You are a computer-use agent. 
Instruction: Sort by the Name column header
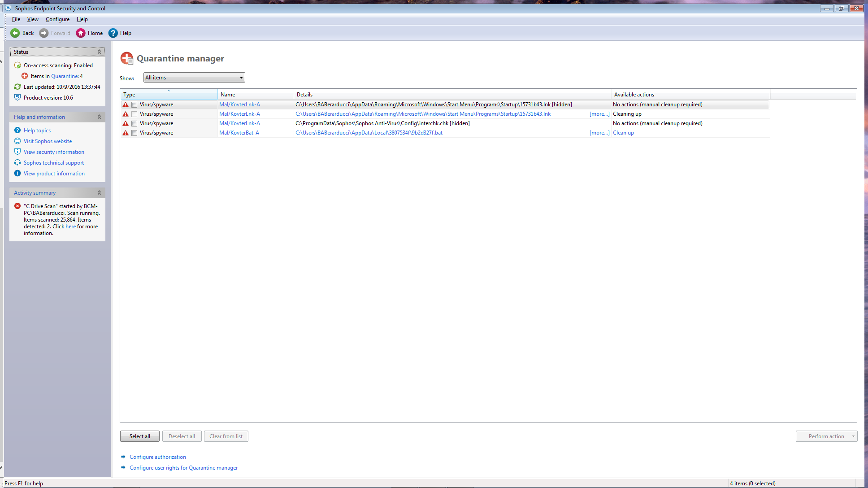[256, 95]
